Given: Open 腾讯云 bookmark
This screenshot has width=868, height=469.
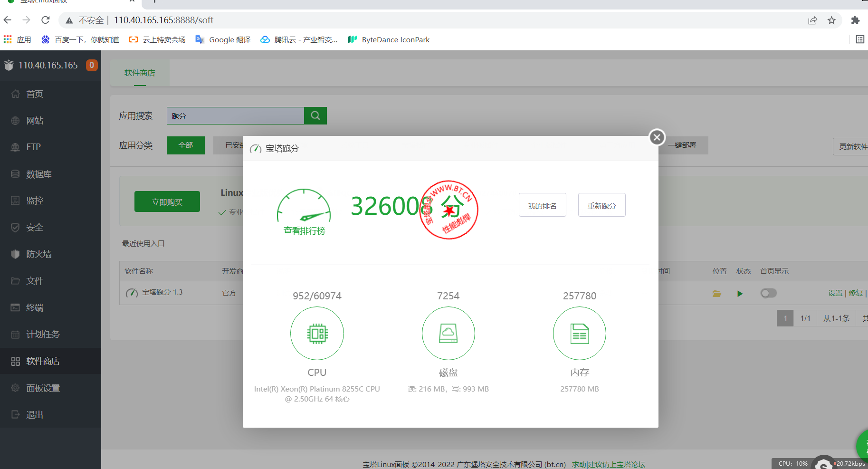Looking at the screenshot, I should [299, 39].
